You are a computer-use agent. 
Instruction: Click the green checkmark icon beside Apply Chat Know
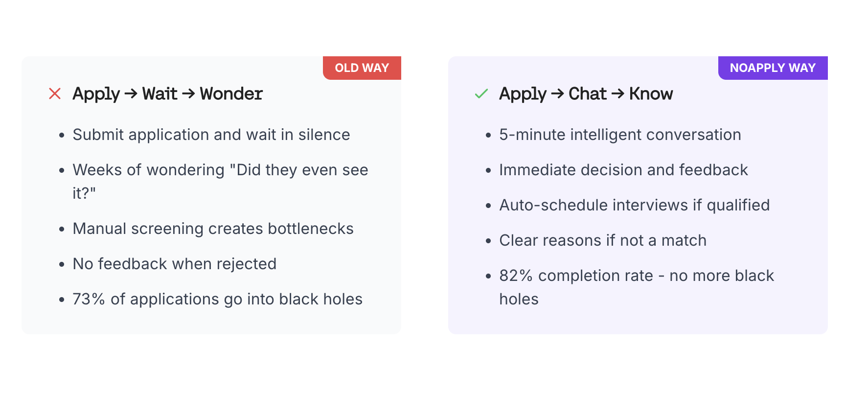(481, 93)
